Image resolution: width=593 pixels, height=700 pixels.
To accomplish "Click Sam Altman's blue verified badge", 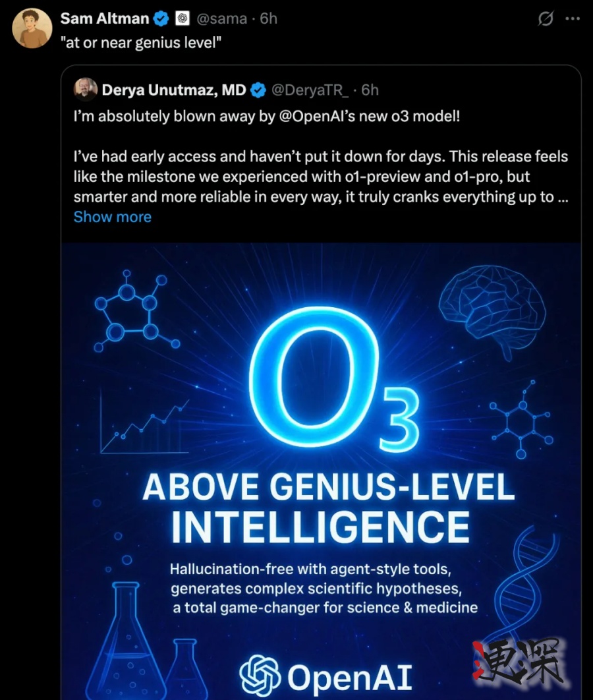I will (x=160, y=18).
